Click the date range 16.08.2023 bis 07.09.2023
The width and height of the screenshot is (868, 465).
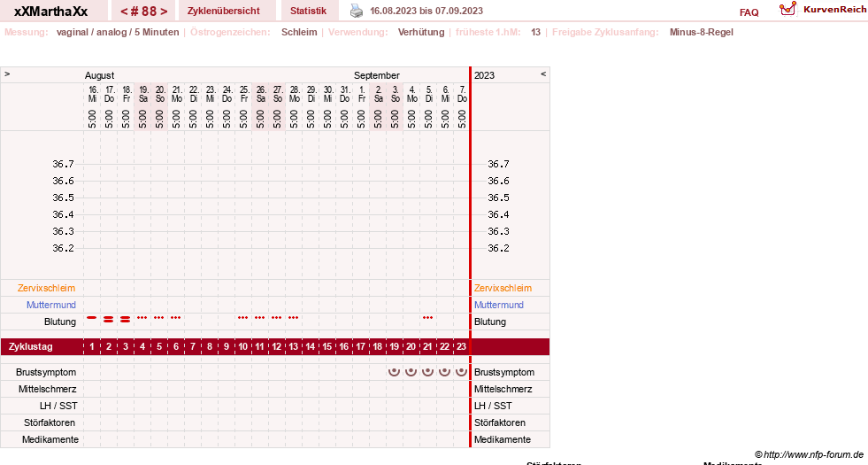(426, 12)
